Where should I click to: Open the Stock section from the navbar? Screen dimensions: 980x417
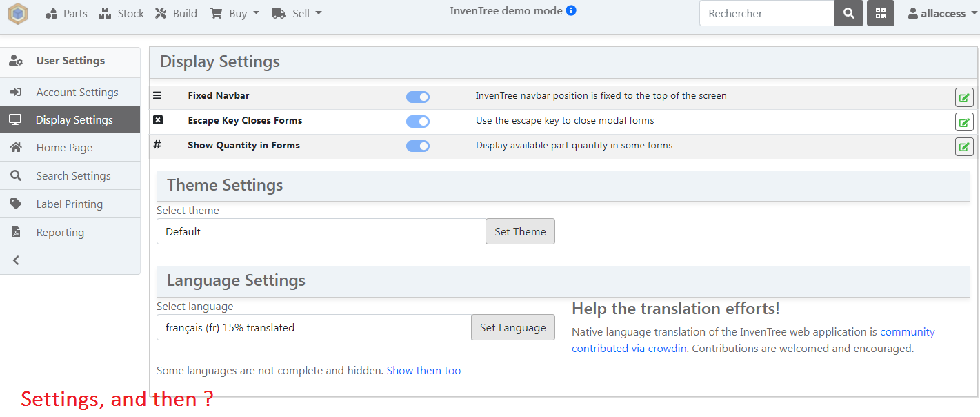tap(121, 12)
